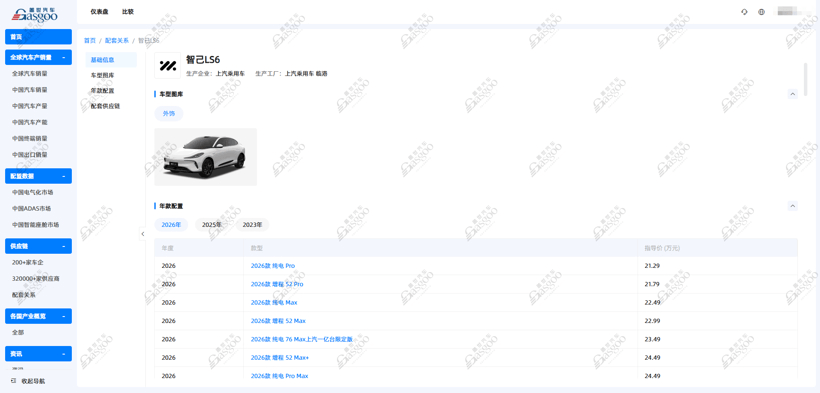Jump to 年款配置 anchor
Screen dimensions: 820x393
(x=102, y=91)
